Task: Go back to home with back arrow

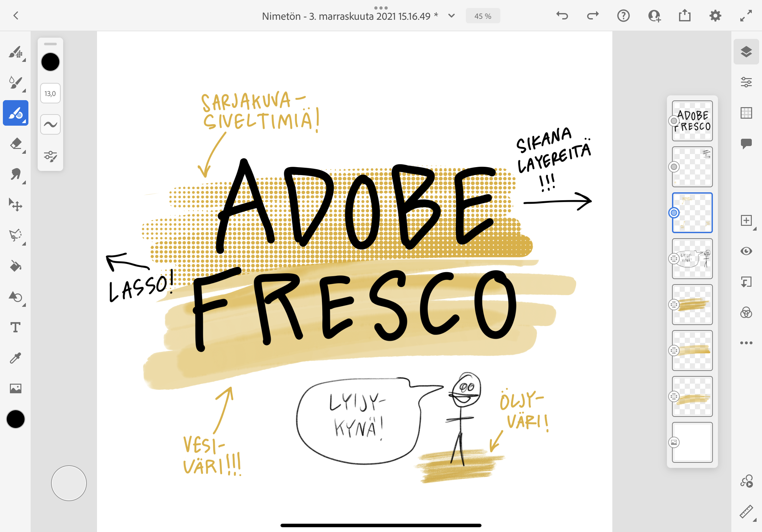Action: [16, 16]
